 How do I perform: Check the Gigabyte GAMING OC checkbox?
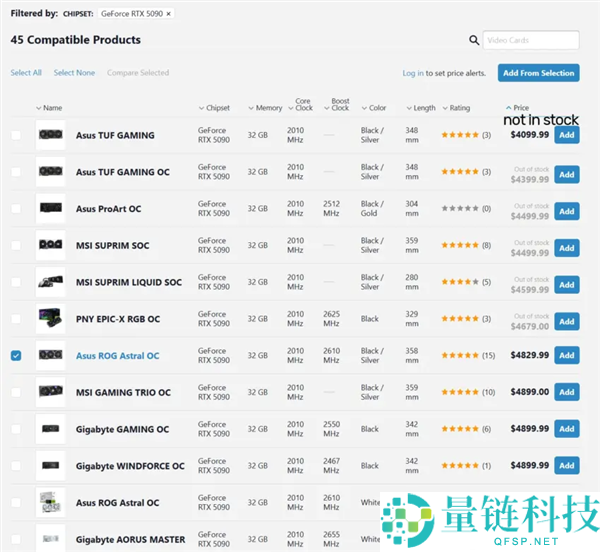click(x=16, y=429)
